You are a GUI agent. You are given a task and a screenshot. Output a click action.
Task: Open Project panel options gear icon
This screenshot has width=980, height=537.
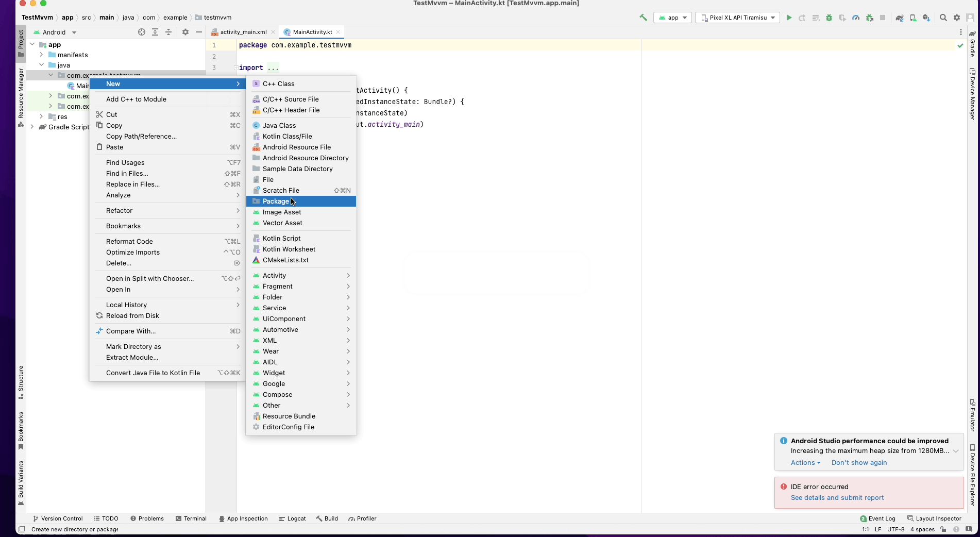pyautogui.click(x=185, y=32)
